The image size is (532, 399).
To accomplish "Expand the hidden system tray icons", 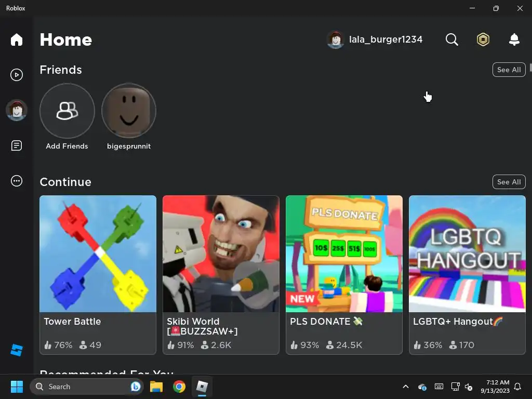I will 405,387.
